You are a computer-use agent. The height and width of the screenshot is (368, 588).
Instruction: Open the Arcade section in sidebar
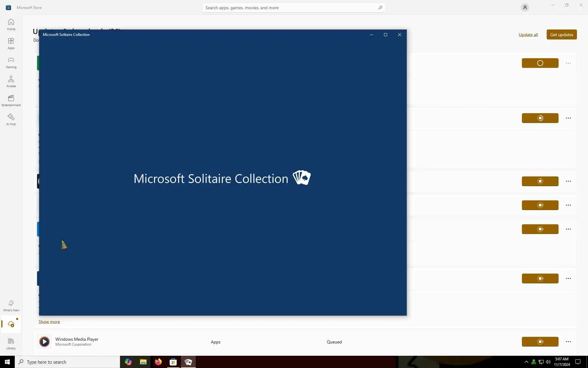pos(11,82)
